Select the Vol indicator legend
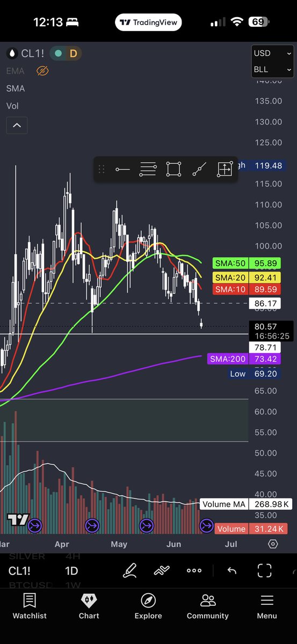The image size is (297, 644). pyautogui.click(x=12, y=106)
